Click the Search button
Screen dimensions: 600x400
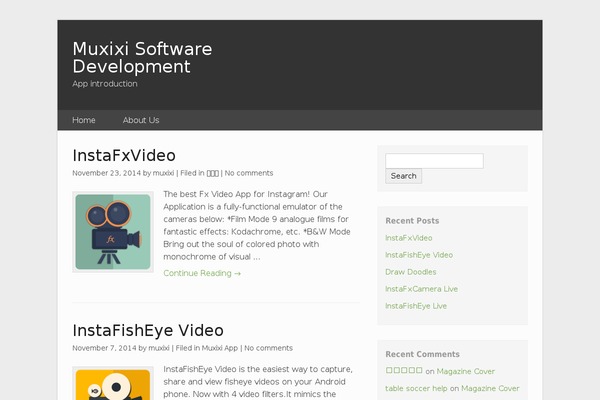[x=404, y=176]
